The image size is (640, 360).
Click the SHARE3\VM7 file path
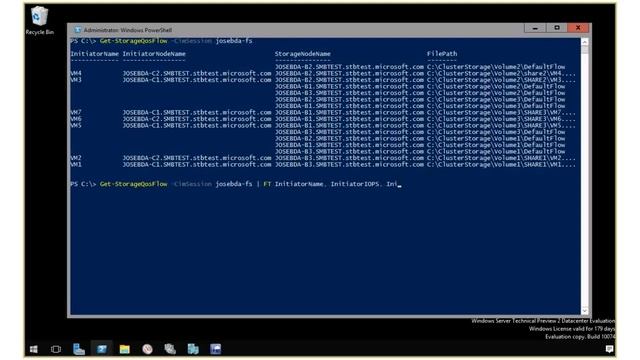click(501, 112)
